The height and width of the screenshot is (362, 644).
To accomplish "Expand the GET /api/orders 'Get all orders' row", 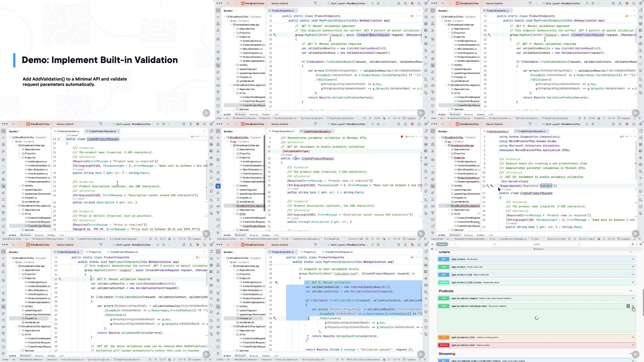I will pyautogui.click(x=537, y=259).
